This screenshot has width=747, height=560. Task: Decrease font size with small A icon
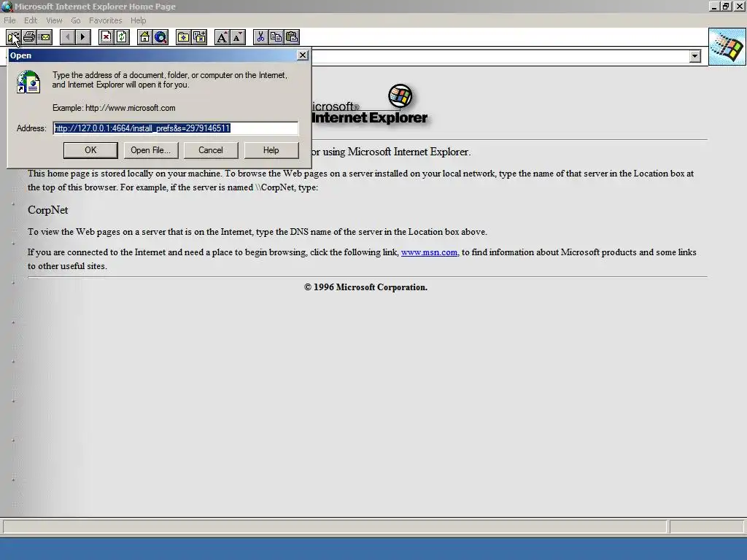point(238,37)
